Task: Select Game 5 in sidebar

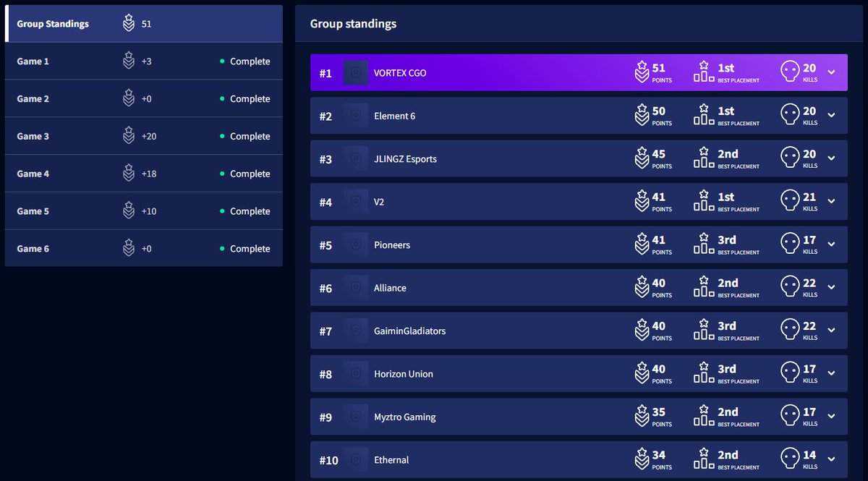Action: pos(144,212)
